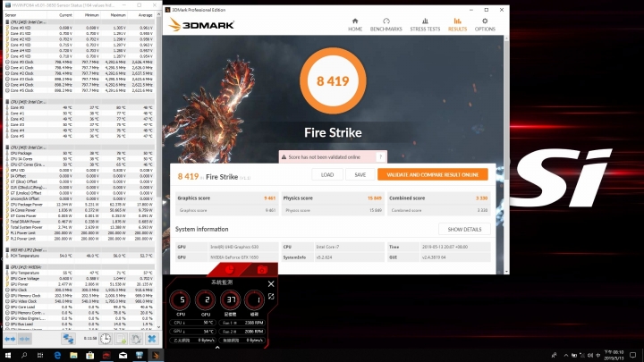Screen dimensions: 644x362
Task: Select the Core #5 Clock row
Action: 80,90
